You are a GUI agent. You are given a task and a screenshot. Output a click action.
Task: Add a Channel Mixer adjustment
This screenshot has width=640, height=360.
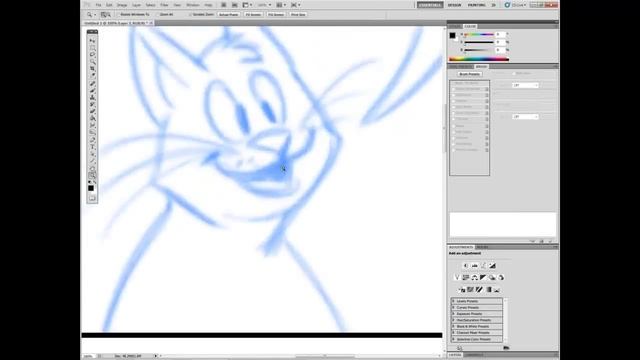501,278
